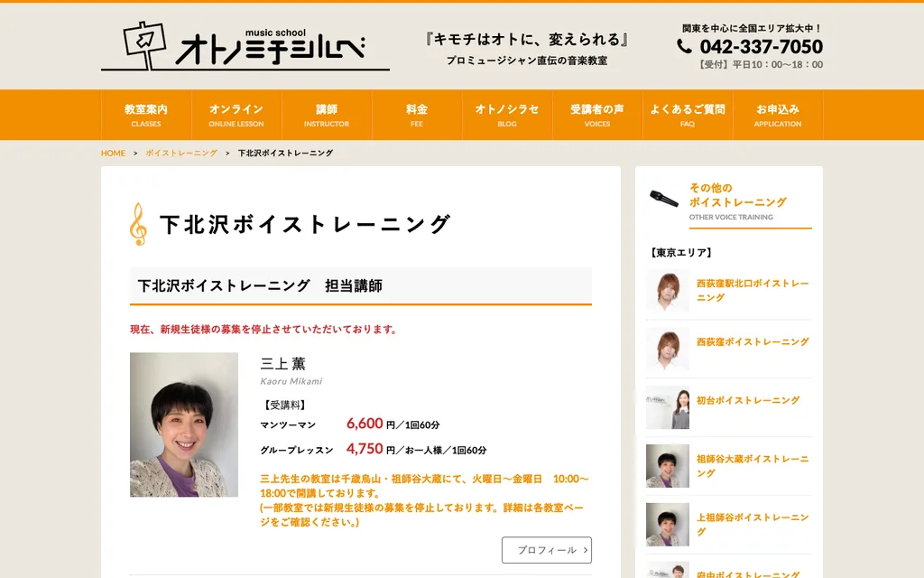Open 上祖師谷ボイストレーニング sidebar link
The height and width of the screenshot is (578, 924).
(753, 525)
